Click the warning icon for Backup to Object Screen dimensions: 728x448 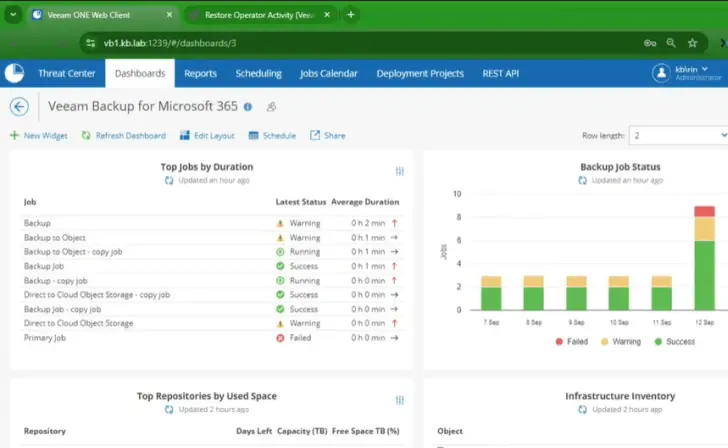tap(280, 238)
